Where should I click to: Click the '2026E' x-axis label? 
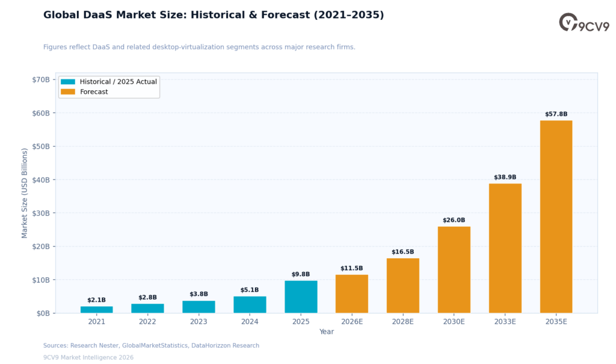click(x=352, y=321)
